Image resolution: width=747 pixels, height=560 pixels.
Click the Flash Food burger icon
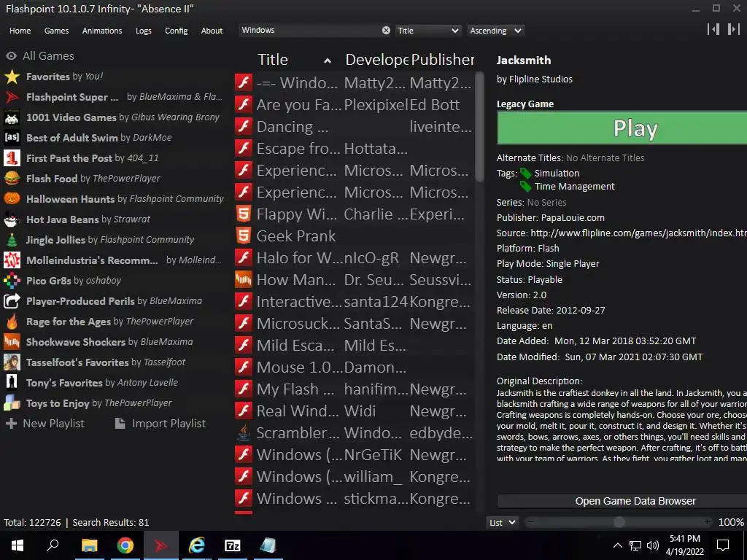coord(12,179)
